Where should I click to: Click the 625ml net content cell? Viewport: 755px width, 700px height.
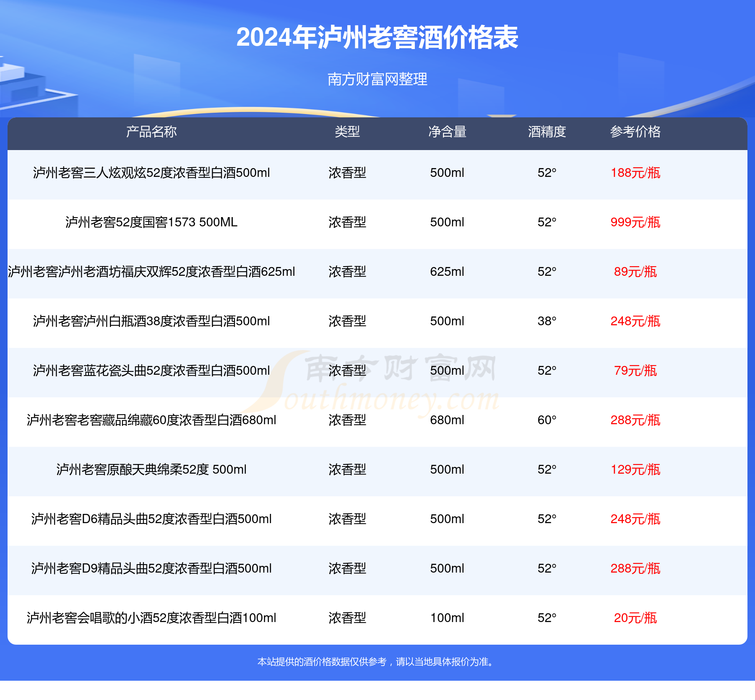click(447, 272)
